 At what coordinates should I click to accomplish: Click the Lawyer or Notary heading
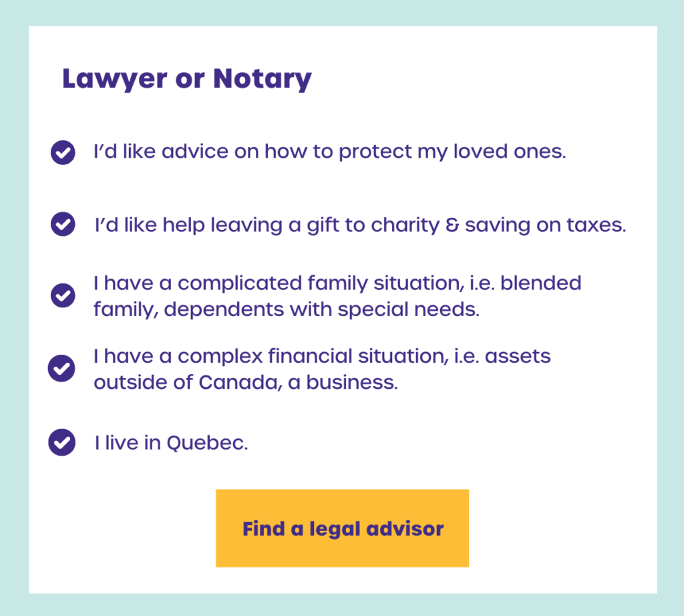point(186,79)
